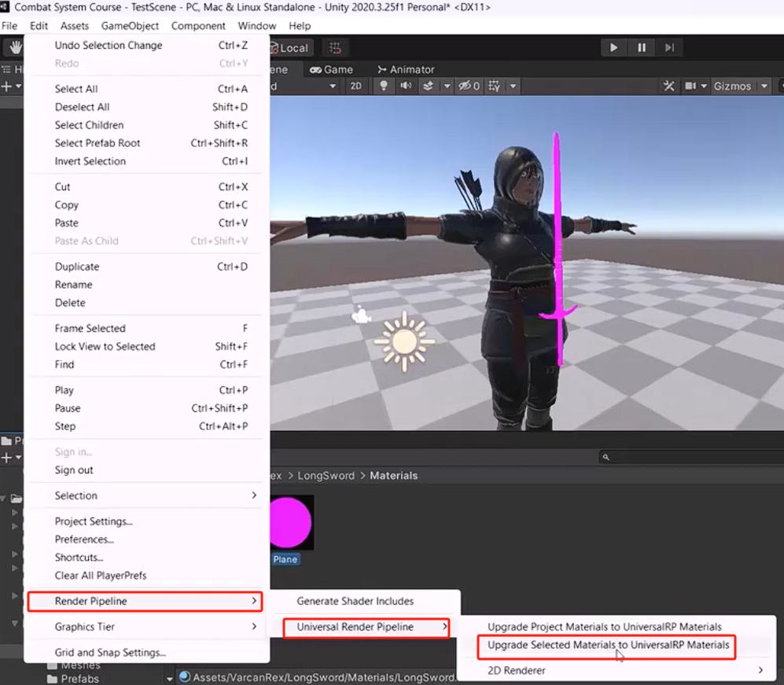Expand Universal Render Pipeline submenu
The image size is (784, 685).
tap(366, 627)
